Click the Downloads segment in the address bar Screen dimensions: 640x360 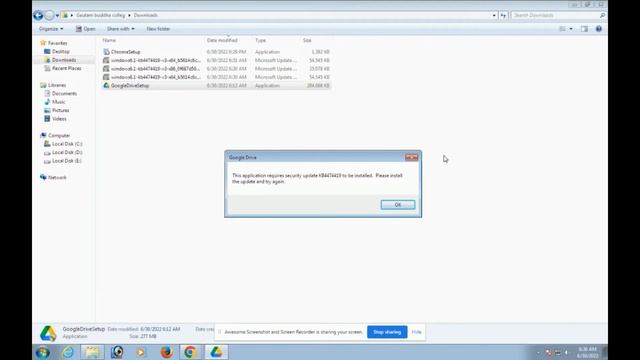point(146,15)
